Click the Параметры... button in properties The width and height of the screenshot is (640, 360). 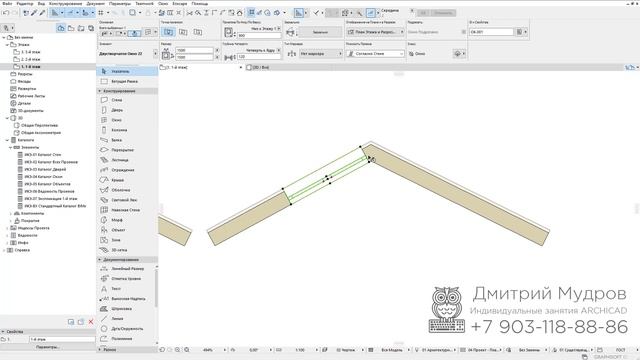click(48, 347)
